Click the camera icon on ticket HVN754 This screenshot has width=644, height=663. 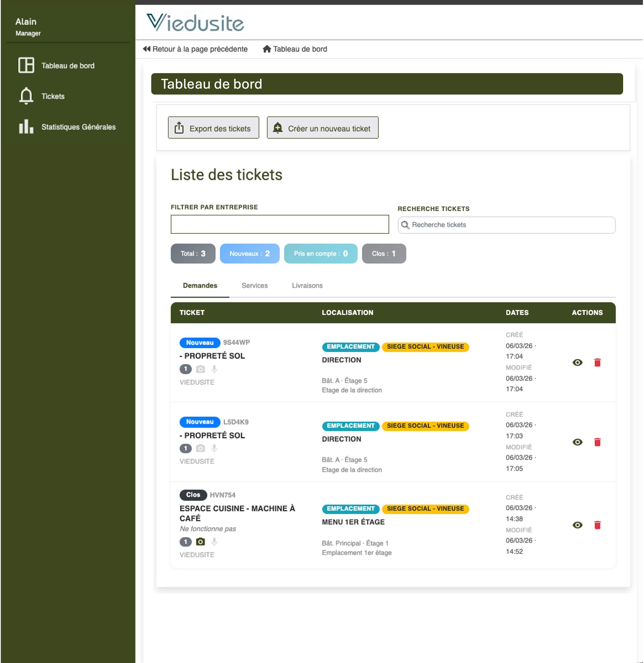coord(200,542)
